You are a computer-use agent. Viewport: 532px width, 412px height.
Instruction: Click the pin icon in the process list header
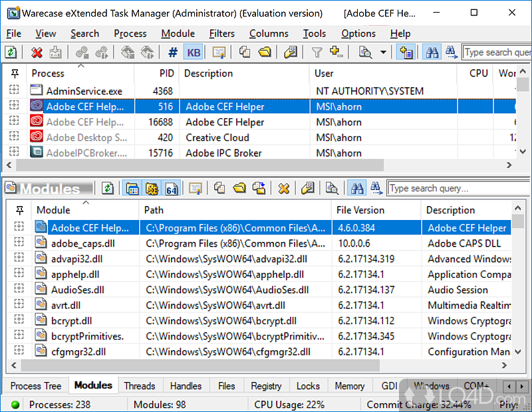15,73
